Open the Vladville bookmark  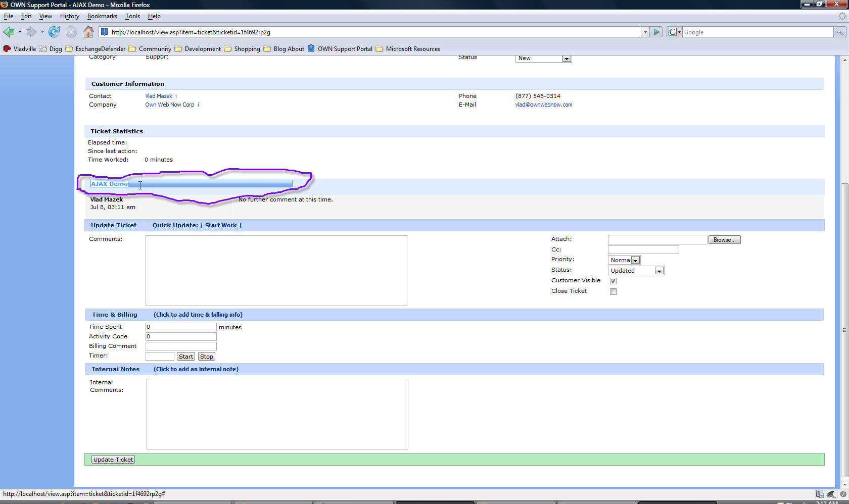pos(20,49)
